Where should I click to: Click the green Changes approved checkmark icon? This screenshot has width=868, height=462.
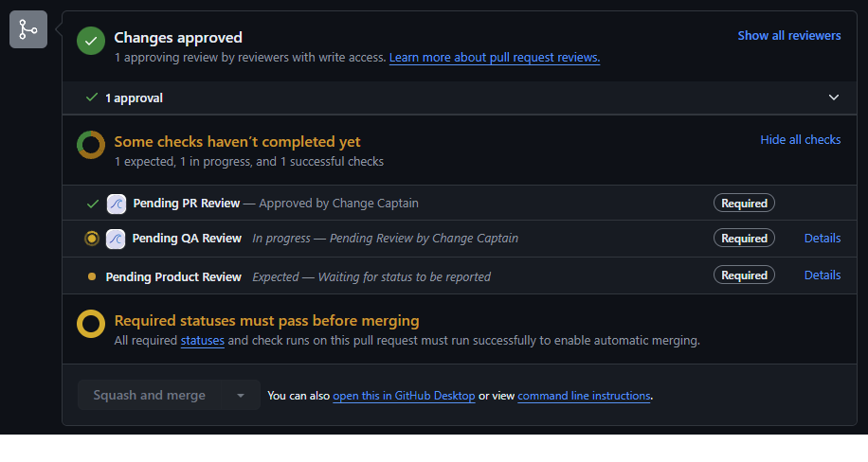(x=91, y=42)
